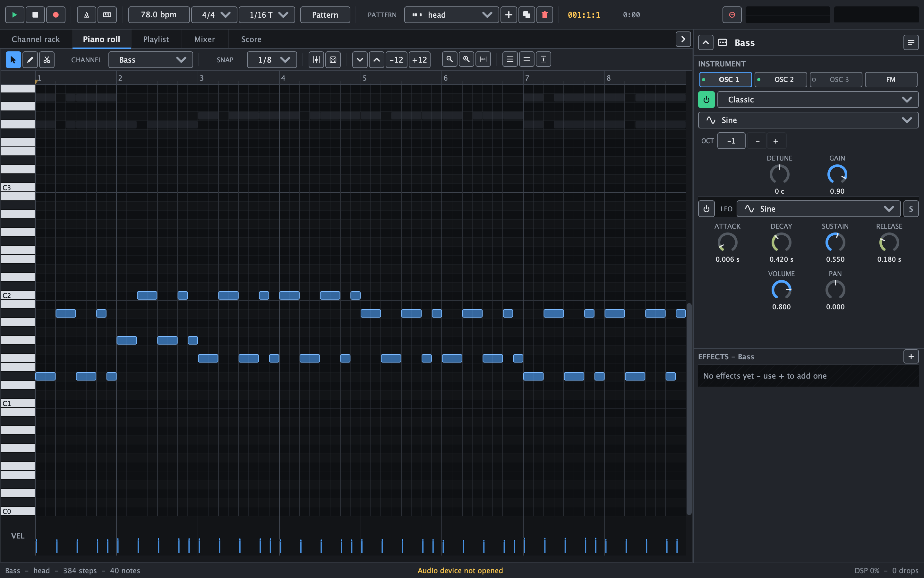Click the instrument type icon beside Bass
The width and height of the screenshot is (924, 578).
[x=723, y=42]
